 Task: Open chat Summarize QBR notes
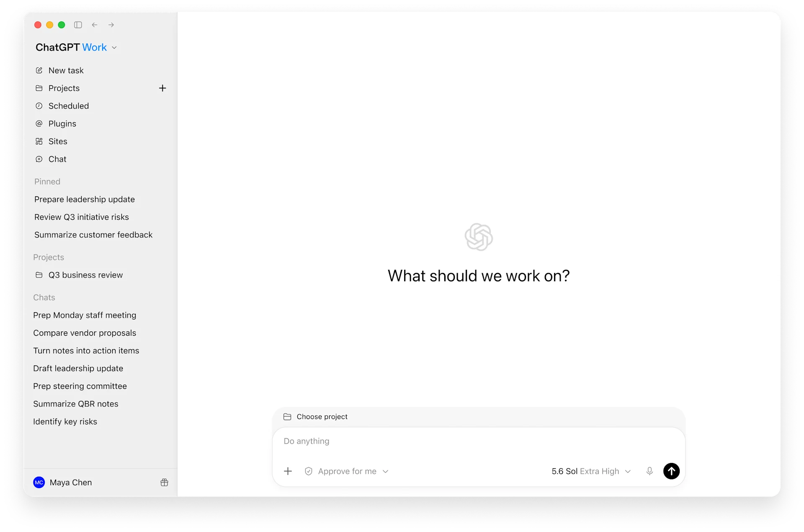(76, 404)
